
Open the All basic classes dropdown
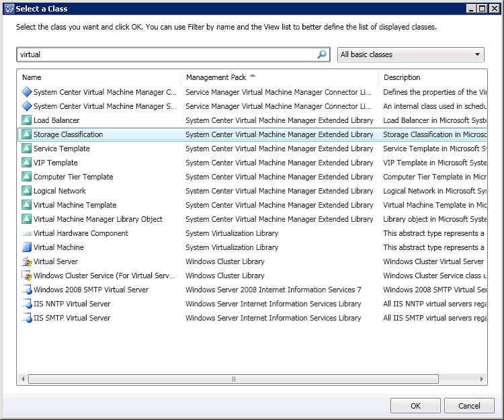tap(411, 54)
